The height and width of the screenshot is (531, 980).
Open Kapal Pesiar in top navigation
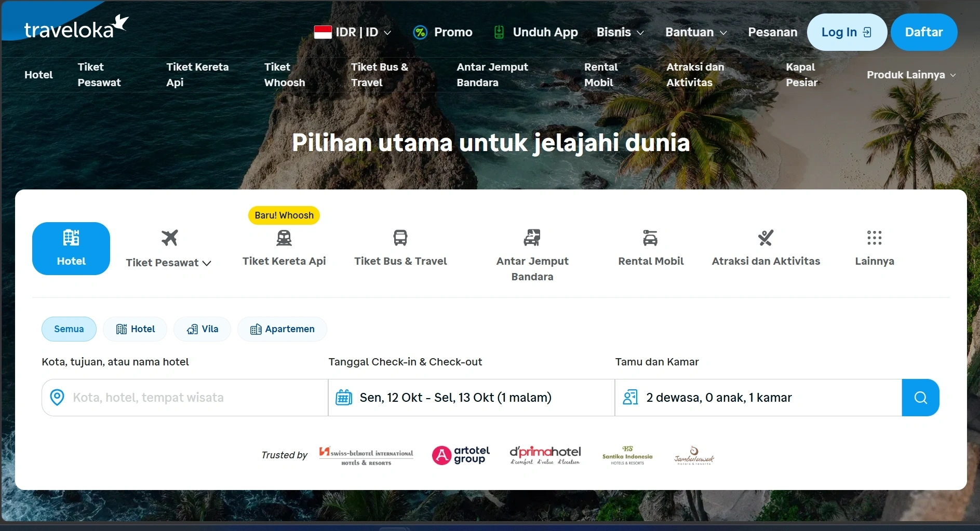(801, 75)
